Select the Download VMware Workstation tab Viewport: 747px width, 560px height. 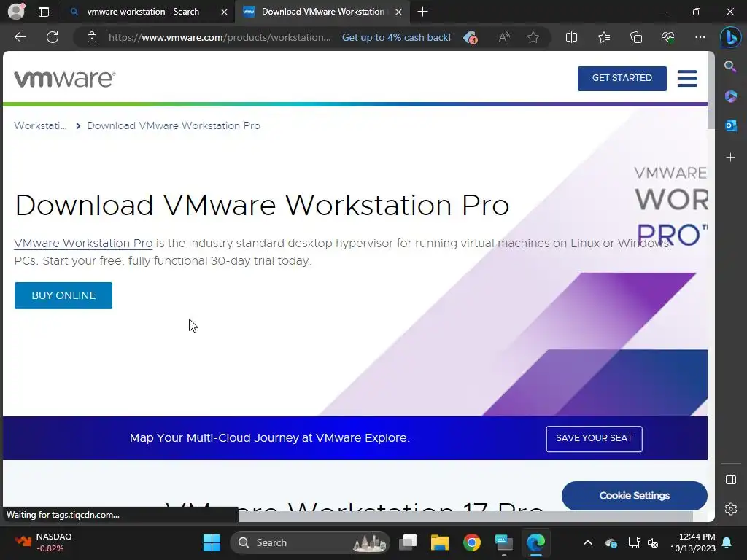(322, 12)
